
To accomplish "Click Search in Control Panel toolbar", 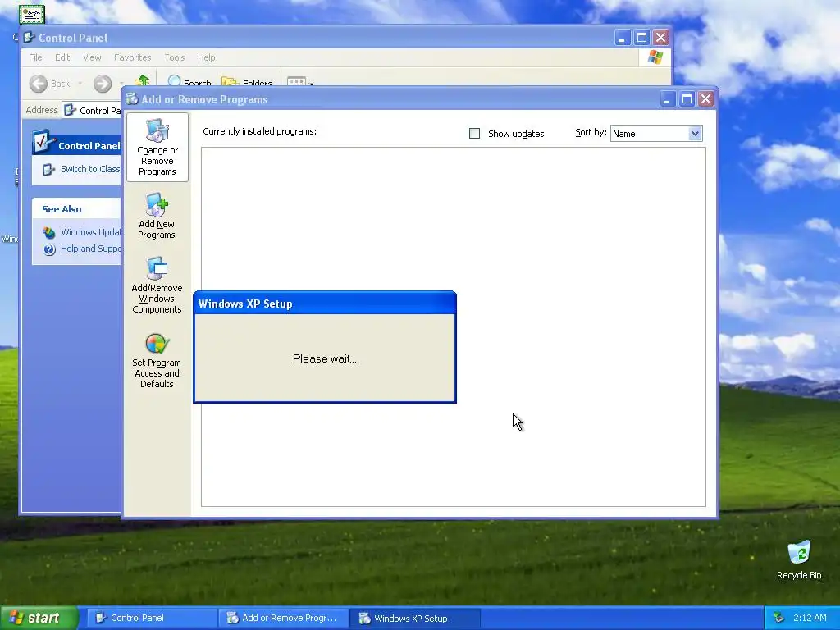I will [x=189, y=82].
